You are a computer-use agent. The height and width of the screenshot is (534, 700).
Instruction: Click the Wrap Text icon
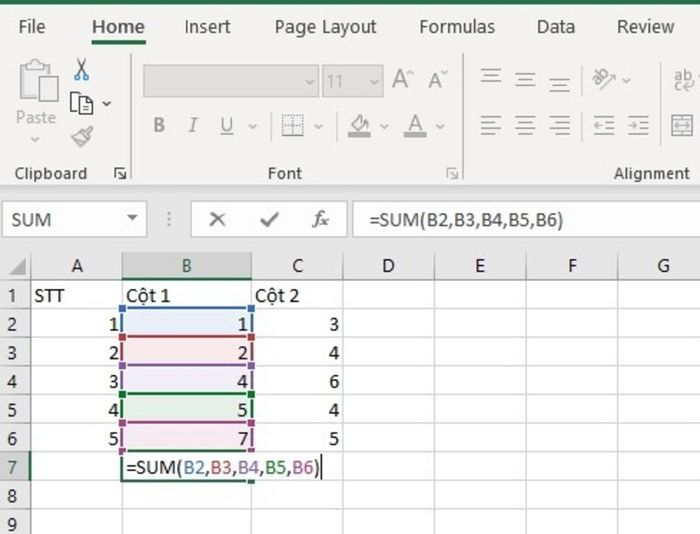pos(683,80)
